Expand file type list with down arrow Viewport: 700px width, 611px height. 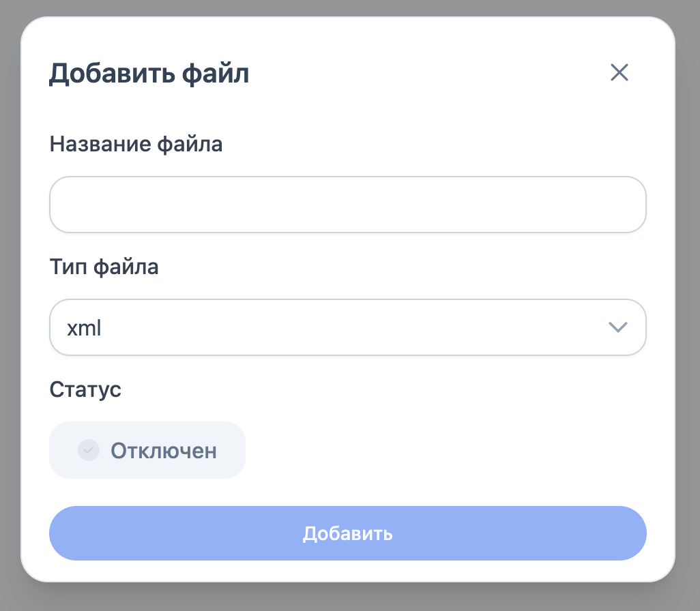(x=617, y=327)
